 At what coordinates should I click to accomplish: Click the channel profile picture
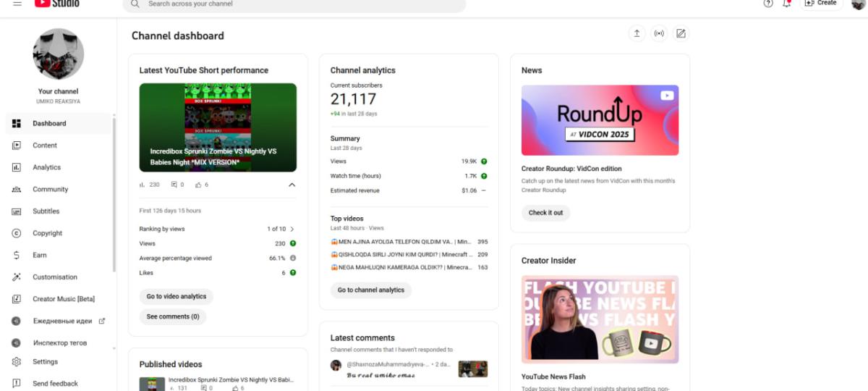59,54
